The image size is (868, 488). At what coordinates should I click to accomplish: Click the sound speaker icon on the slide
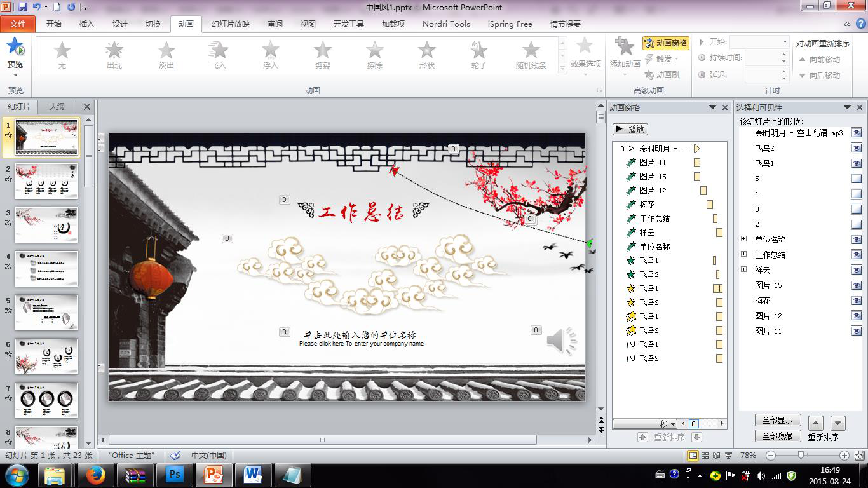[562, 341]
